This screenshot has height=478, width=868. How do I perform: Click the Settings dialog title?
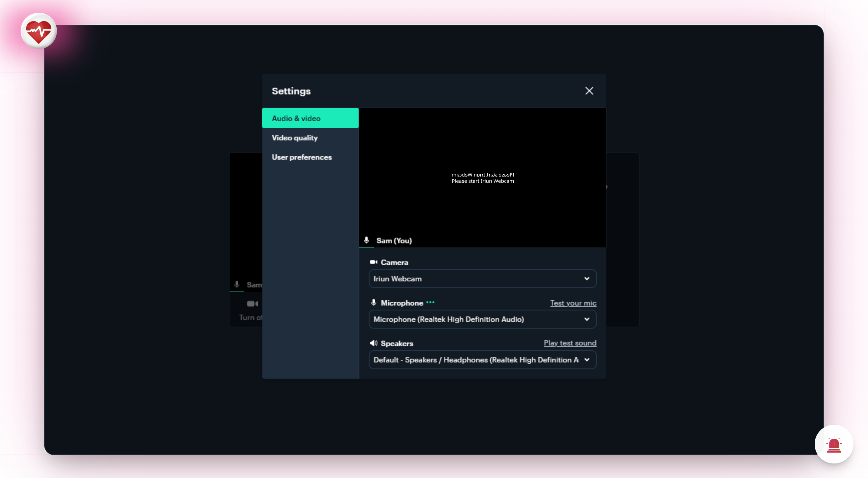click(291, 91)
